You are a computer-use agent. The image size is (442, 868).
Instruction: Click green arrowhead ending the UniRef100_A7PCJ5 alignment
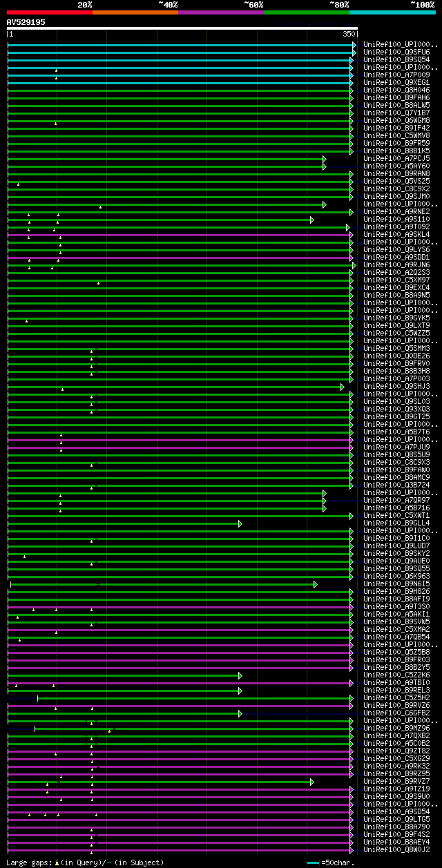pyautogui.click(x=325, y=159)
